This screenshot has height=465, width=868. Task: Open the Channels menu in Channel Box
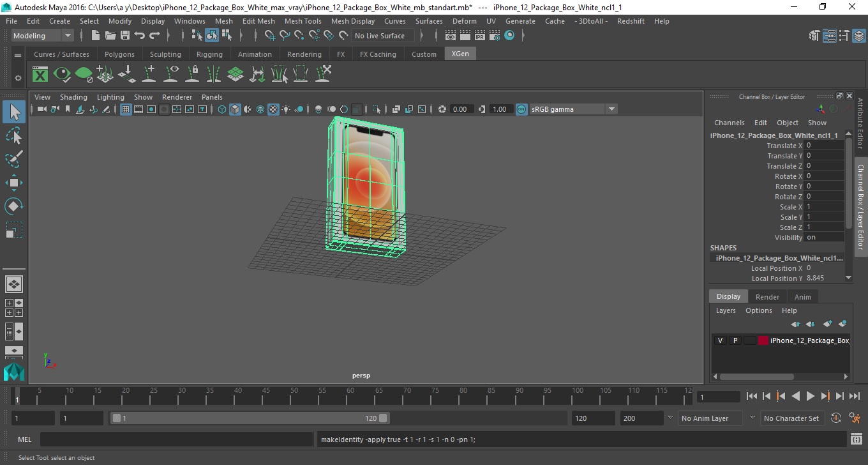pyautogui.click(x=729, y=123)
